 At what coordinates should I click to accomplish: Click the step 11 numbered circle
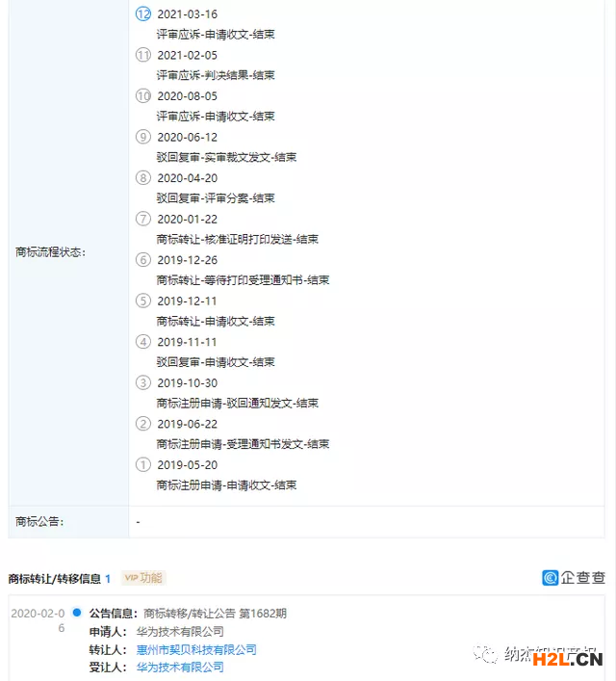tap(144, 55)
